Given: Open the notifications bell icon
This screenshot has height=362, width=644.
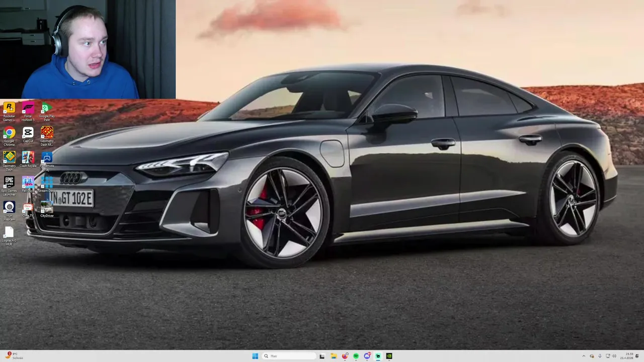Looking at the screenshot, I should coord(637,356).
